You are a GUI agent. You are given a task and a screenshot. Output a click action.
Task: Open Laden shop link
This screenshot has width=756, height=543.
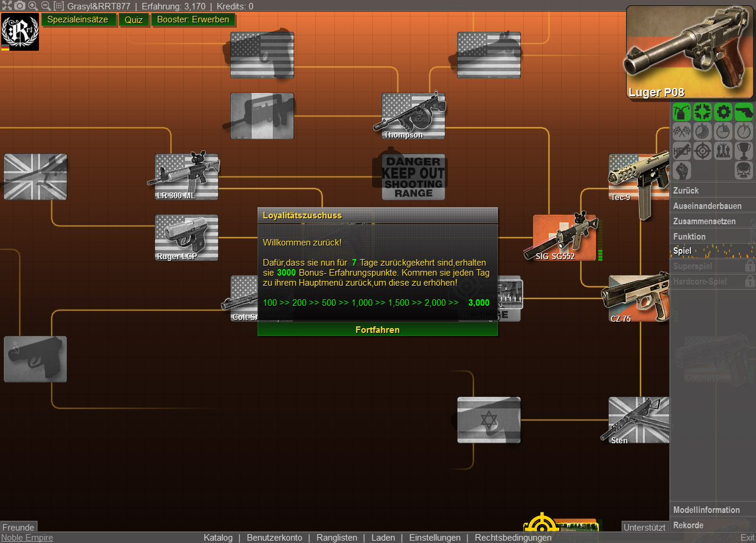pyautogui.click(x=383, y=538)
